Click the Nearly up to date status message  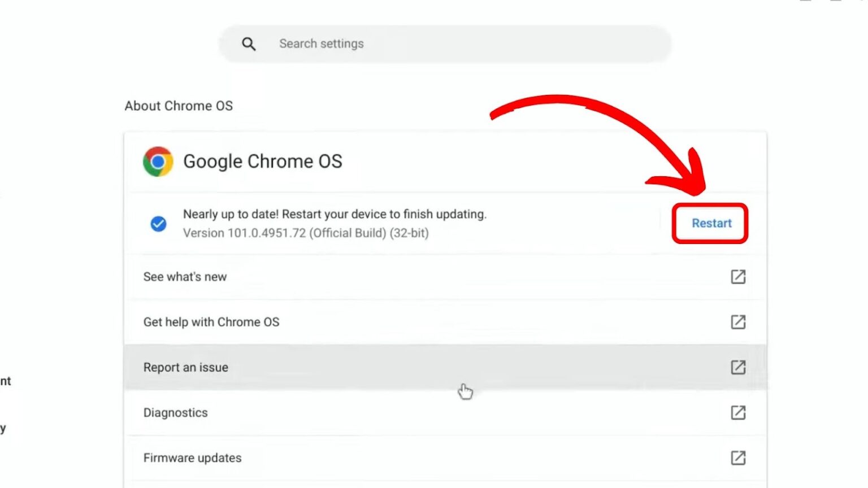[x=335, y=214]
